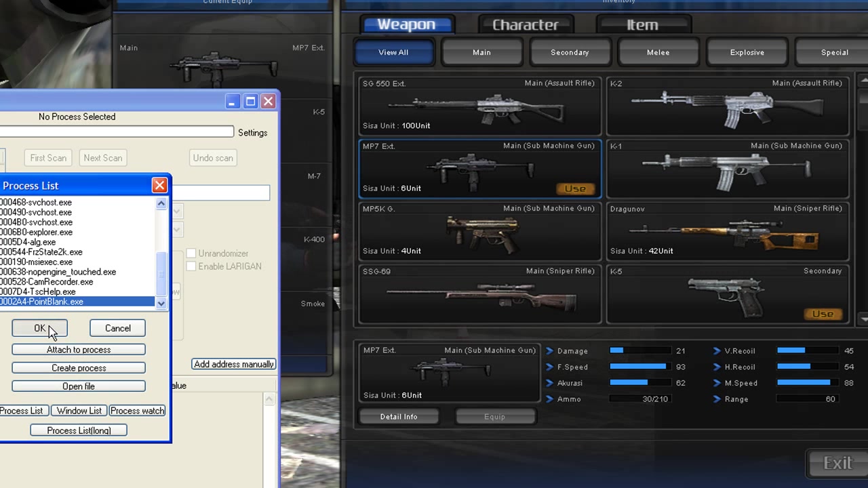The image size is (868, 488).
Task: Click the F.Speed stat bar
Action: [x=640, y=367]
